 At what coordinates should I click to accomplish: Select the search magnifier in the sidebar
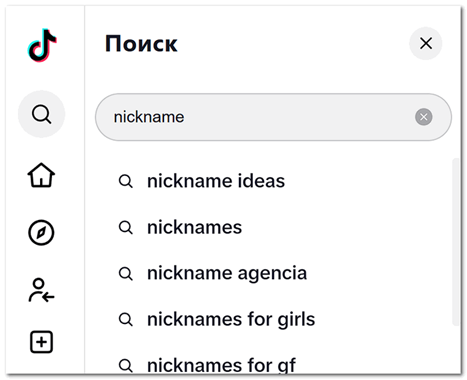pyautogui.click(x=41, y=114)
